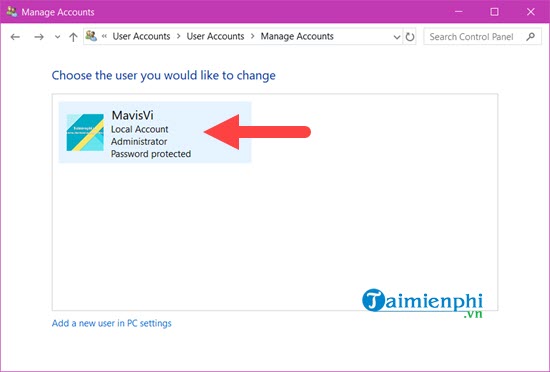Minimize the Manage Accounts window
The image size is (550, 372).
458,12
